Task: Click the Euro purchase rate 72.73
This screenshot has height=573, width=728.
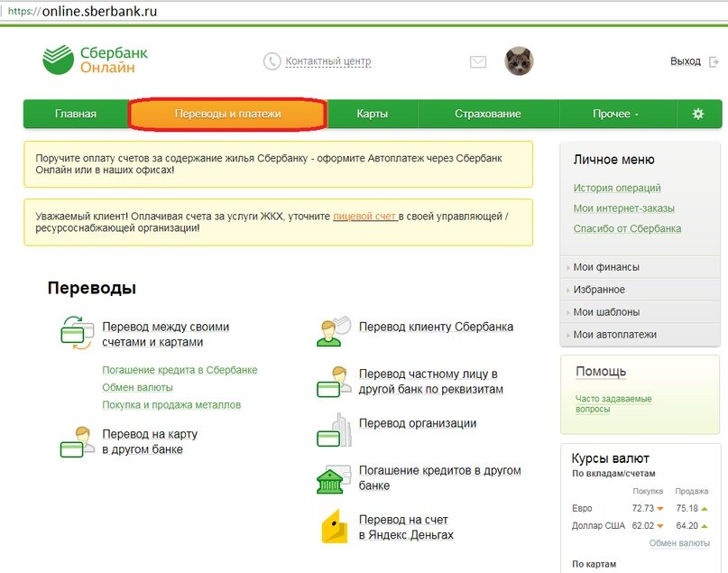Action: [x=643, y=508]
